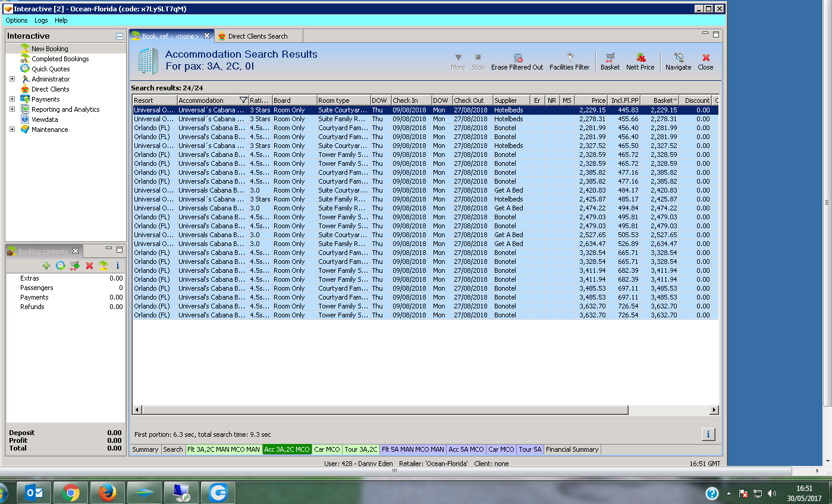
Task: Open Outlook from the taskbar
Action: pos(34,493)
